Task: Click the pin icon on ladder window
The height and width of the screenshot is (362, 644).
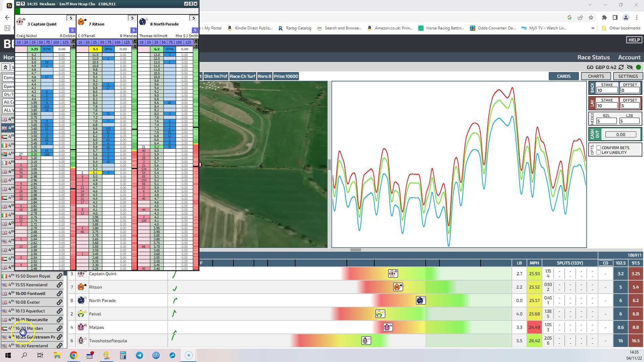Action: [191, 4]
